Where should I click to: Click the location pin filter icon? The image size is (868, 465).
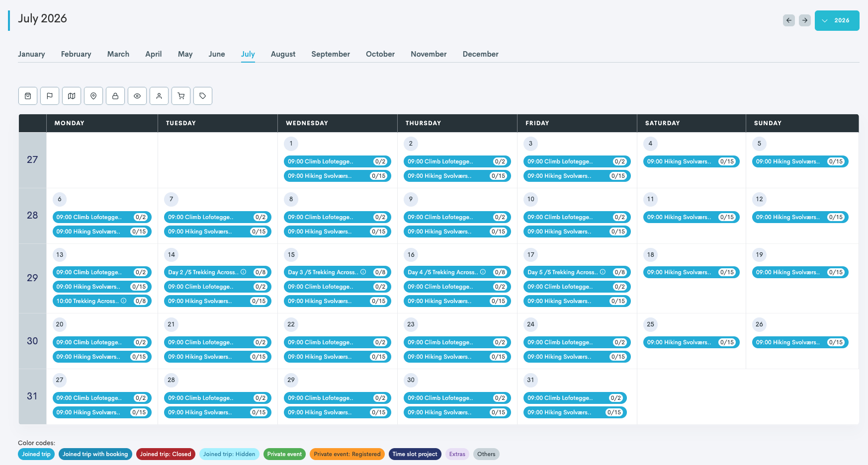click(93, 96)
